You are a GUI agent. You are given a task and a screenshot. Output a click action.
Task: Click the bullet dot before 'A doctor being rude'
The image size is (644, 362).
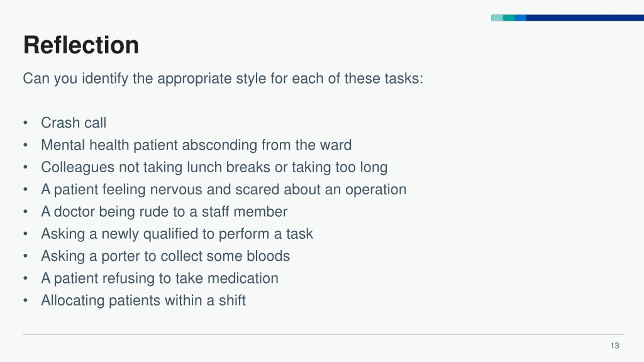click(x=25, y=212)
